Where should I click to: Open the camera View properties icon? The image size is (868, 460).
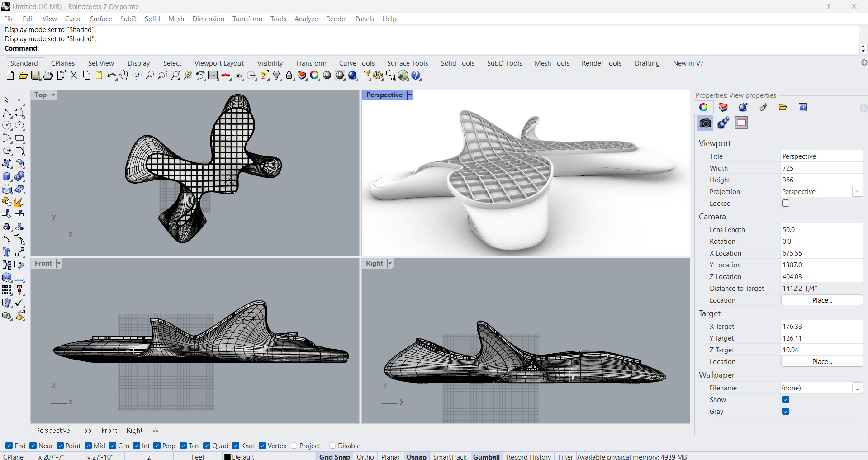[x=705, y=123]
